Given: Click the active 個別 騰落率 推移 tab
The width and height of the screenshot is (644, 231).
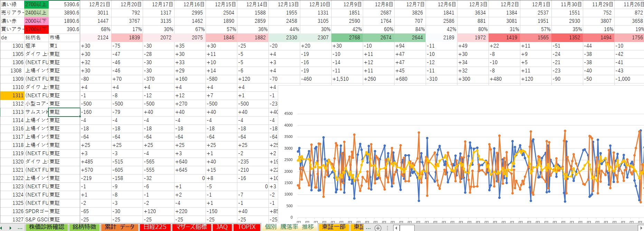Looking at the screenshot, I should (x=289, y=227).
